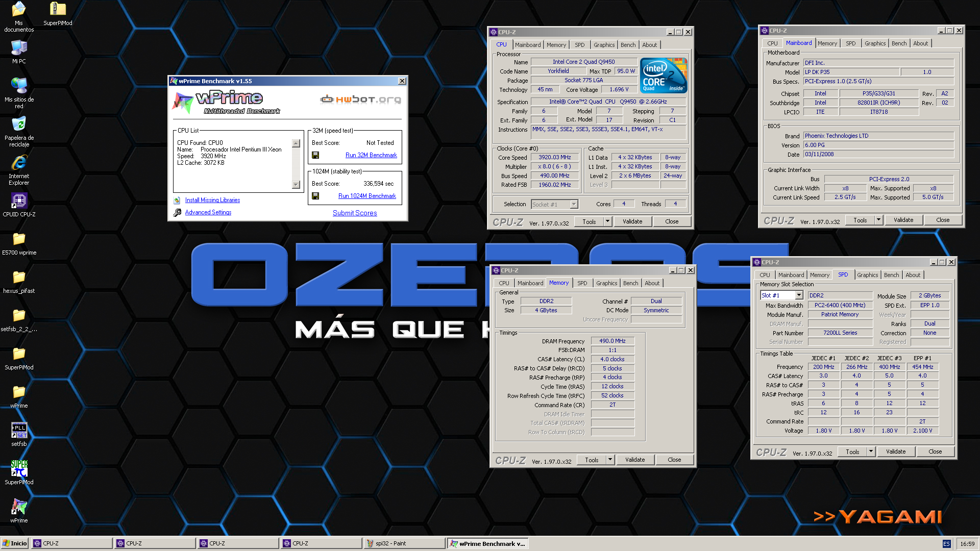Click save icon beside 32M Best Score
The image size is (980, 551).
(315, 155)
